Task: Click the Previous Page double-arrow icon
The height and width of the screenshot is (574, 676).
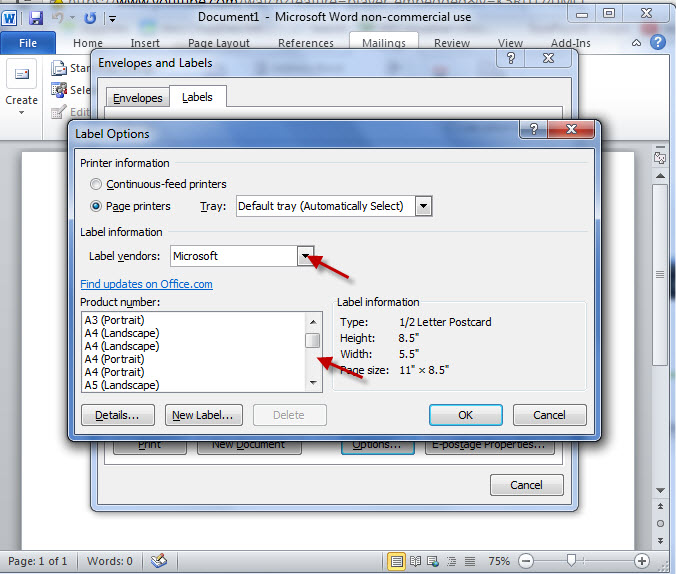Action: [660, 506]
